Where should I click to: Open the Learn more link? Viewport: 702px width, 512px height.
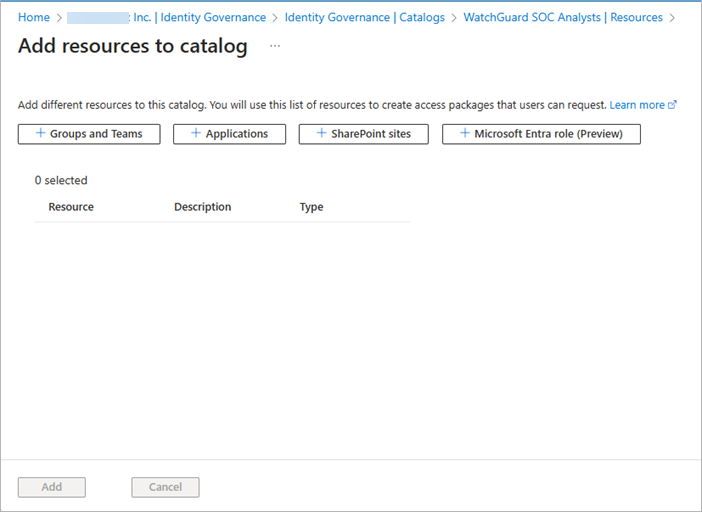[637, 105]
